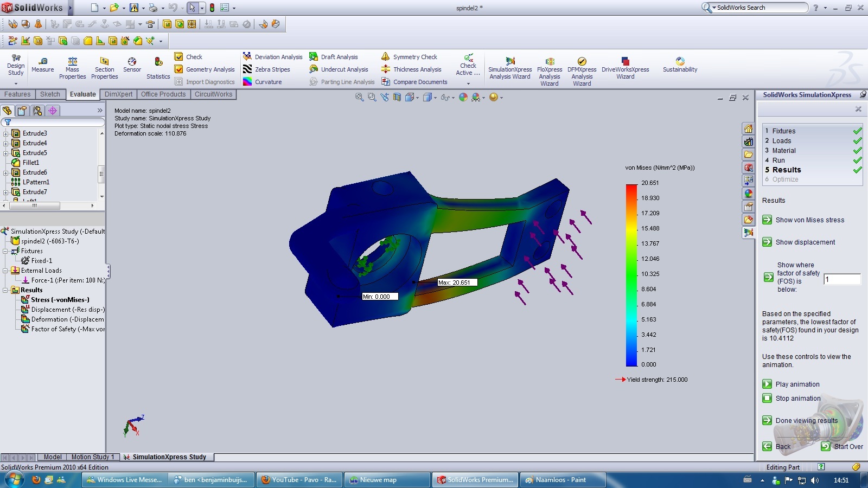This screenshot has height=488, width=868.
Task: Collapse the External Loads folder
Action: [5, 271]
